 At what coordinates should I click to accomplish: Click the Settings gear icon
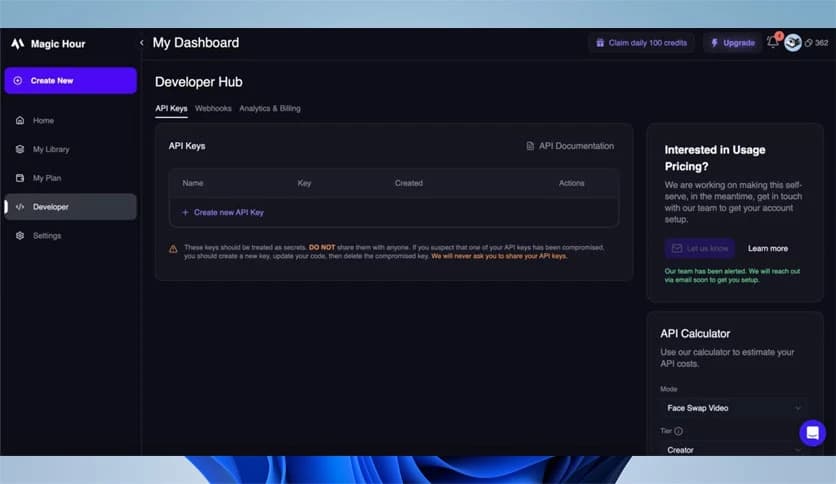point(20,236)
